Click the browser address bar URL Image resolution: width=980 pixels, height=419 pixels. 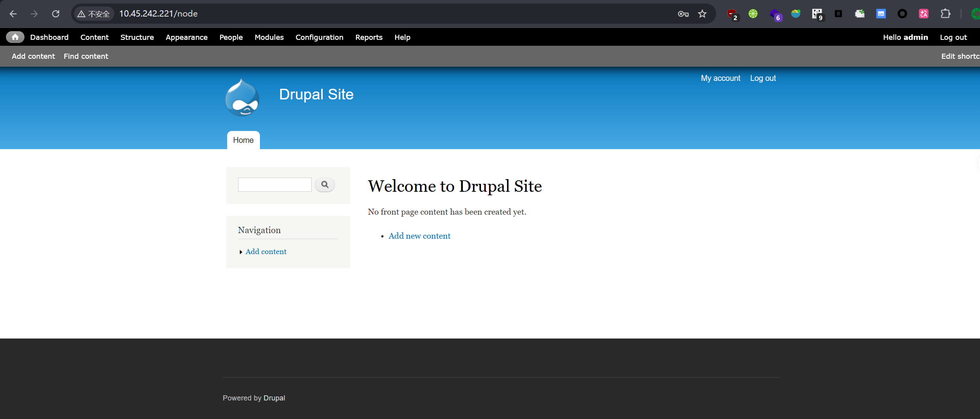coord(158,14)
